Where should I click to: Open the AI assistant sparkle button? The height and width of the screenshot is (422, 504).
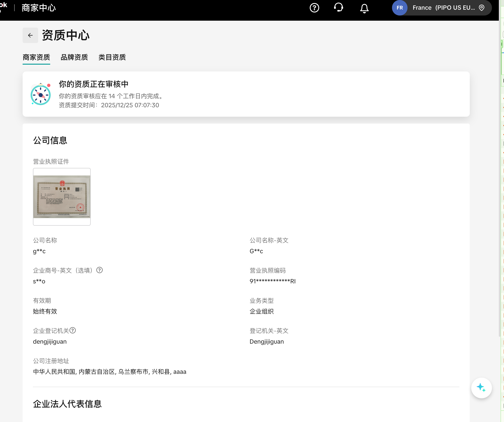481,388
